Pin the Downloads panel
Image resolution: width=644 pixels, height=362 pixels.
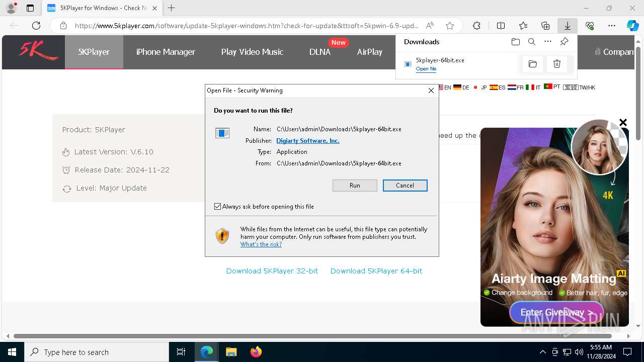coord(564,42)
